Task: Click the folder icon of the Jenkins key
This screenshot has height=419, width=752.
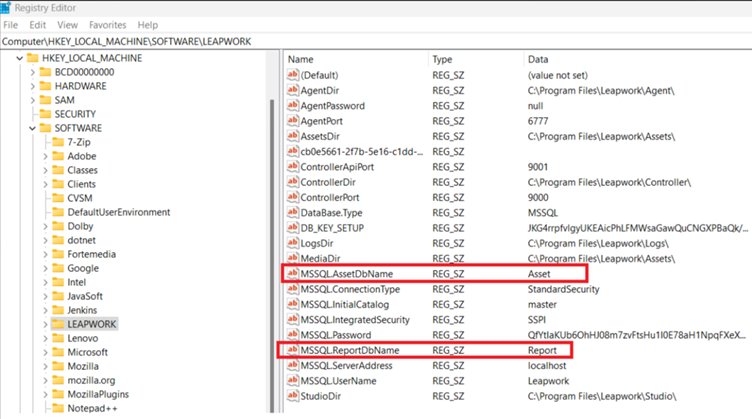Action: 58,310
